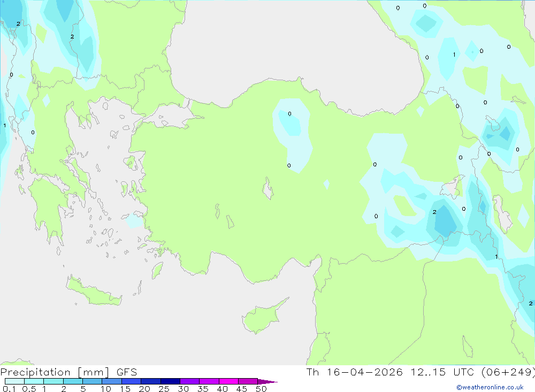
Task: Select the 45–50 mm legend color
Action: 248,381
